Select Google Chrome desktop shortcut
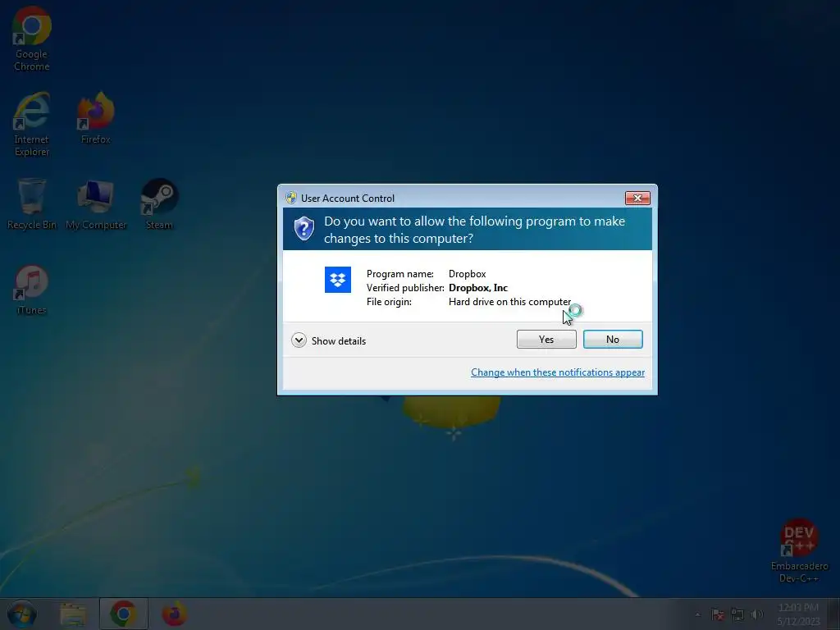This screenshot has width=840, height=630. tap(32, 39)
